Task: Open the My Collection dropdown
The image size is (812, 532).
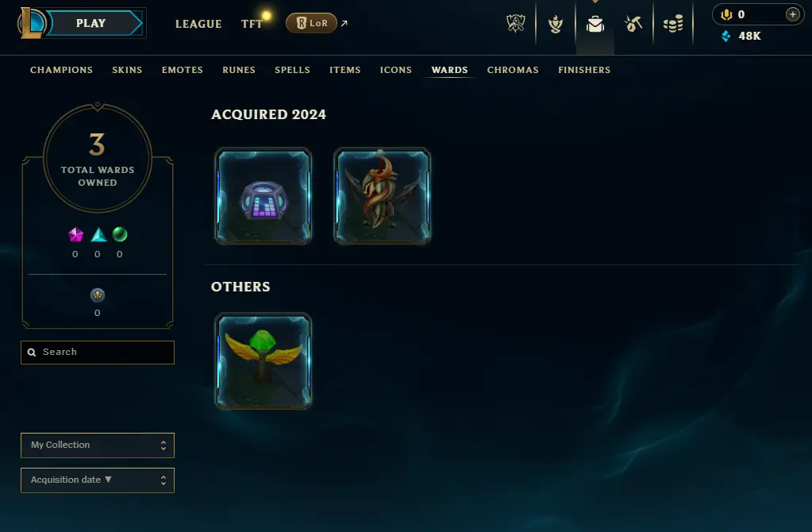Action: 98,445
